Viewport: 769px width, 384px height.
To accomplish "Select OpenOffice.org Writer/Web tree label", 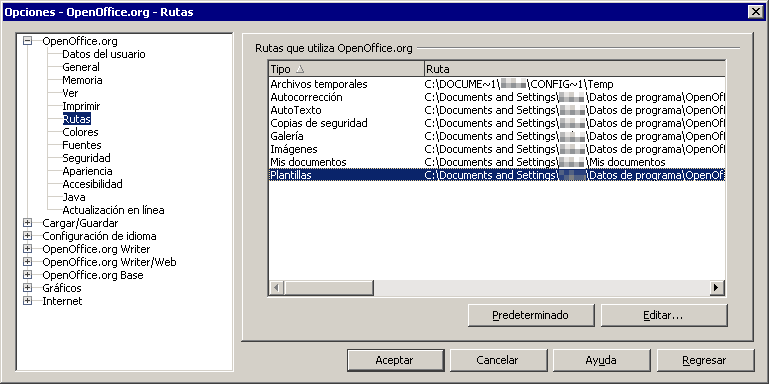I will [109, 262].
